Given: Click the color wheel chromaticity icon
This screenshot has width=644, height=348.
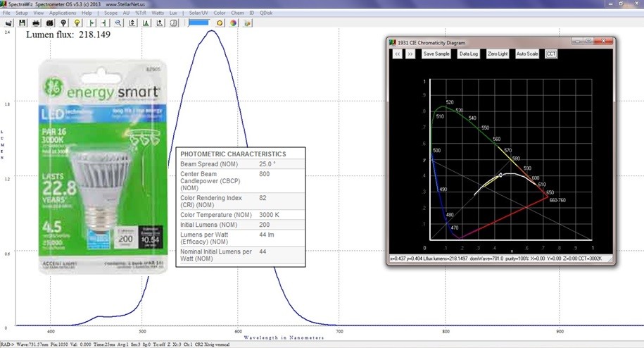Looking at the screenshot, I should click(233, 23).
